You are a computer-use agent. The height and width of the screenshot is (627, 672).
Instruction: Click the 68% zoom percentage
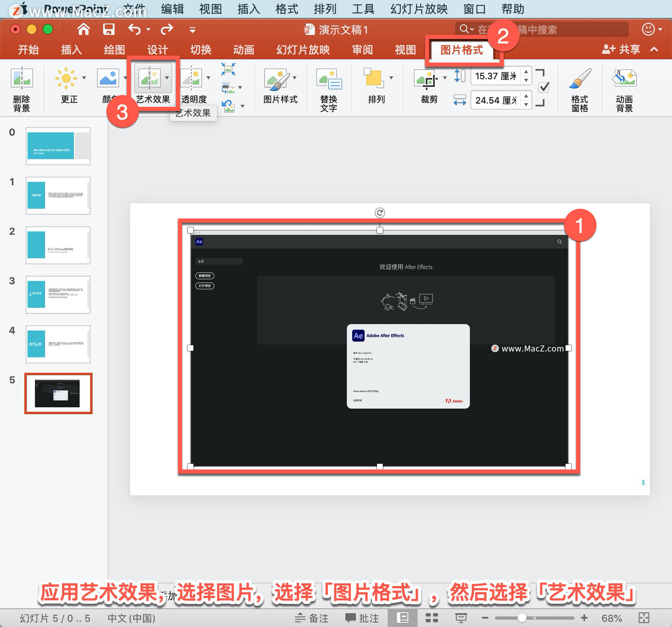pyautogui.click(x=611, y=618)
